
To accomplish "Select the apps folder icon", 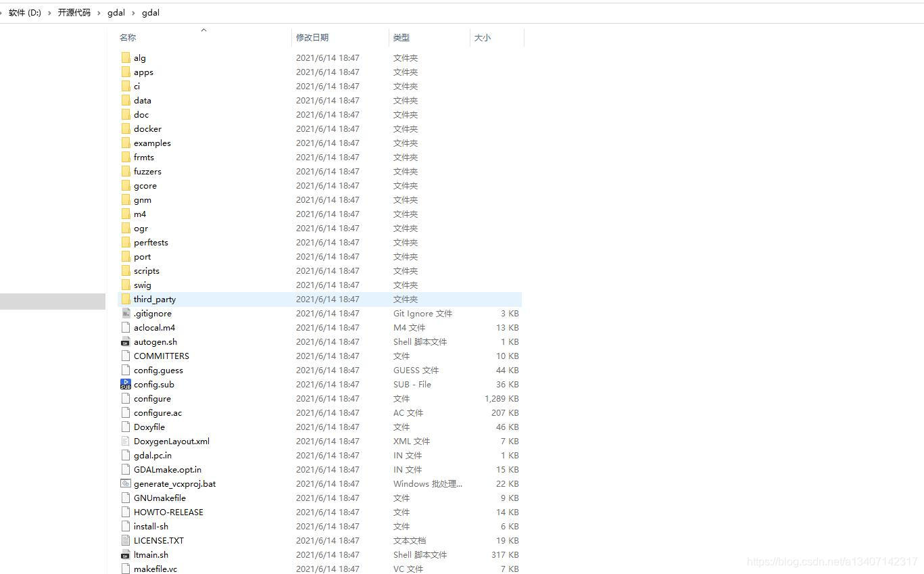I will (x=125, y=72).
